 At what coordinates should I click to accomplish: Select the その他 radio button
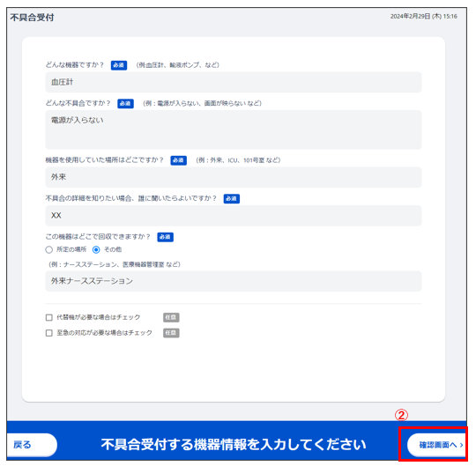point(96,249)
